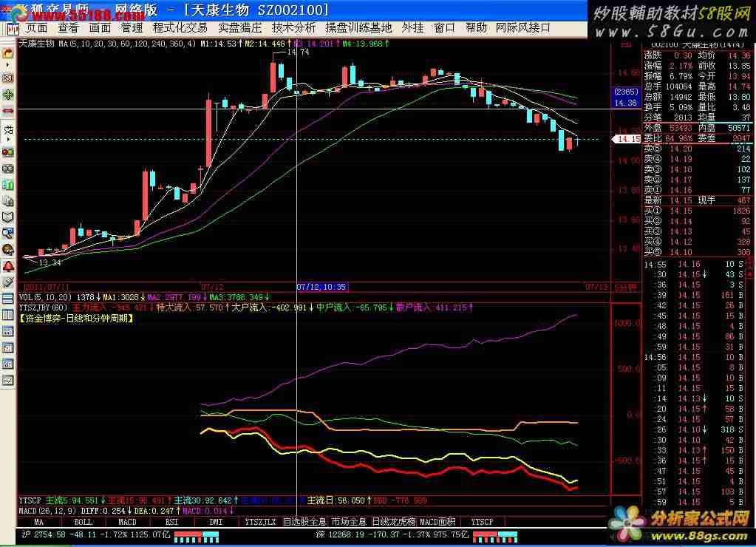
Task: Open the 技术分析 menu
Action: pyautogui.click(x=293, y=28)
